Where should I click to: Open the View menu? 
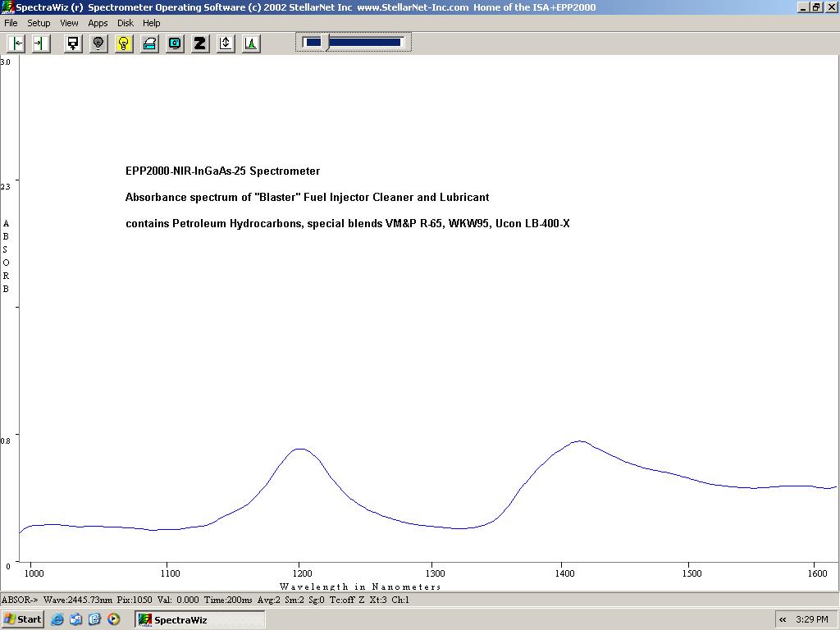pos(69,23)
